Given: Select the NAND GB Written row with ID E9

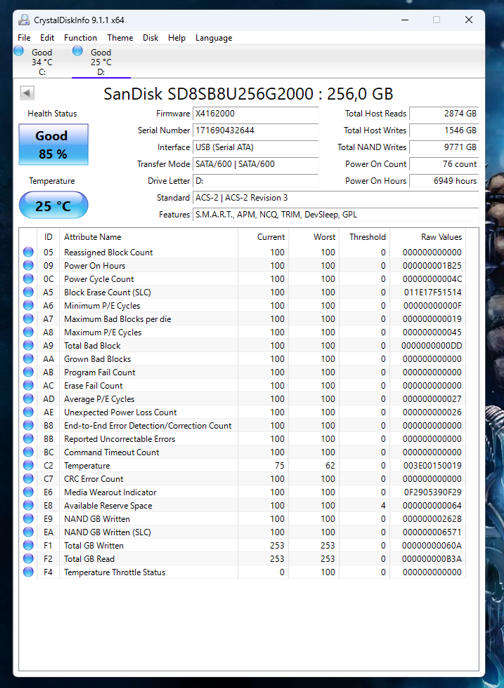Looking at the screenshot, I should [243, 519].
